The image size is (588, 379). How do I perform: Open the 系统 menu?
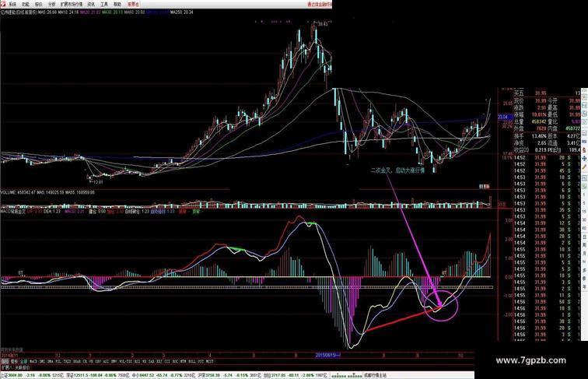tap(12, 4)
